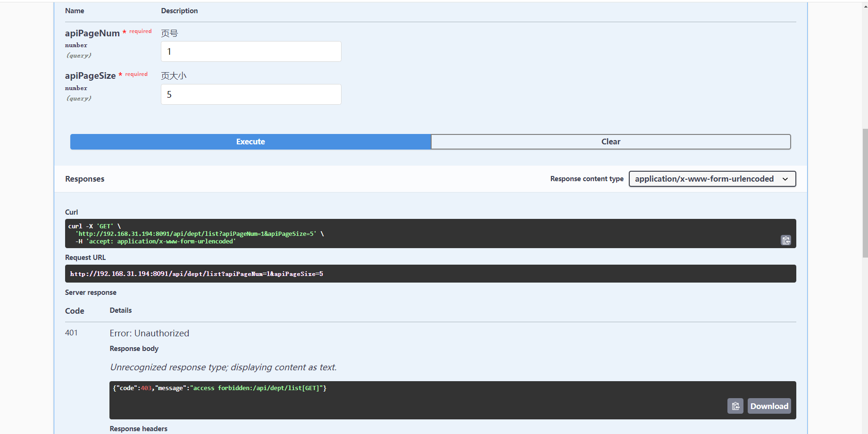868x434 pixels.
Task: Copy the curl command to clipboard
Action: [786, 240]
